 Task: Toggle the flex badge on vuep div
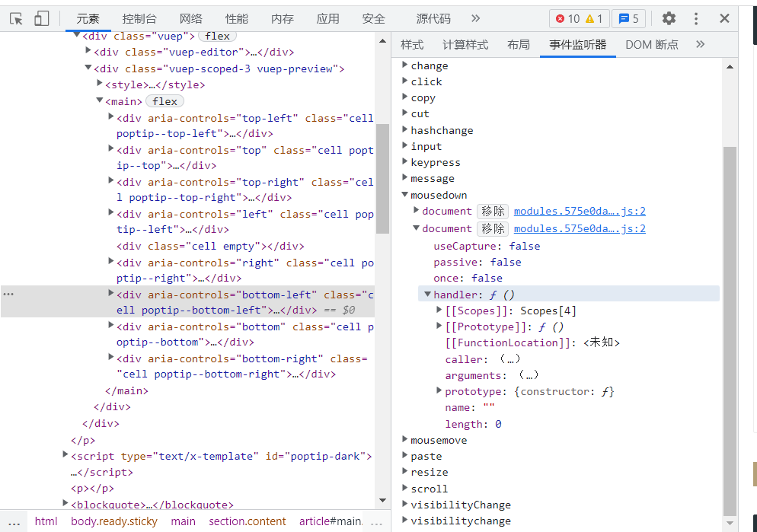(x=217, y=36)
